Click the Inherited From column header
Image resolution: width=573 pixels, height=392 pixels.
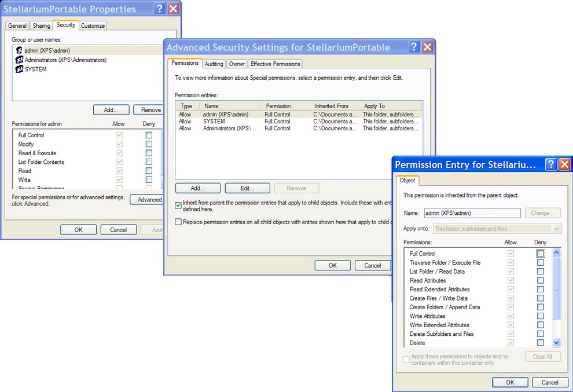335,106
